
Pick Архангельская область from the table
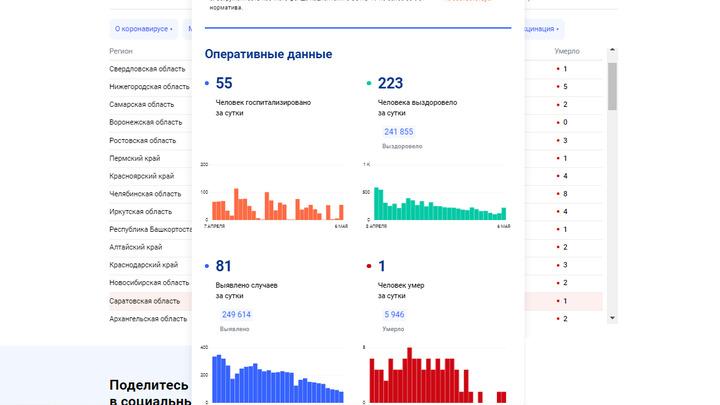(148, 319)
